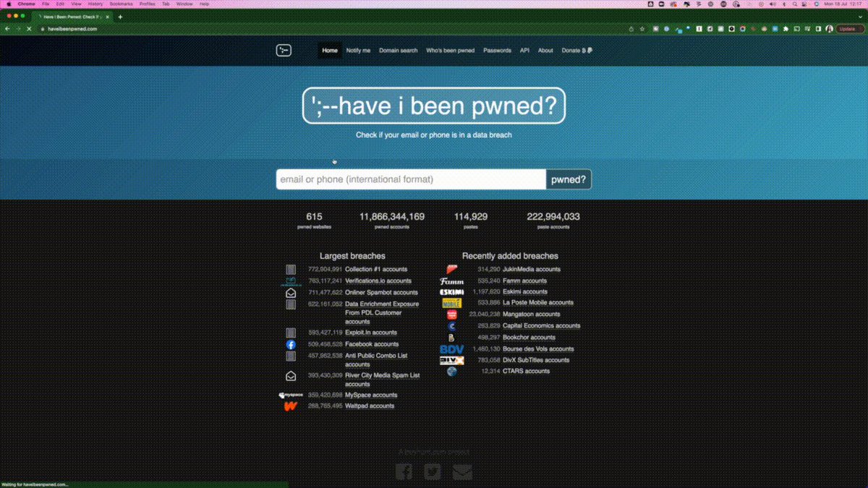Viewport: 868px width, 488px height.
Task: Select the Have I Been Pwned browser tab
Action: 72,17
